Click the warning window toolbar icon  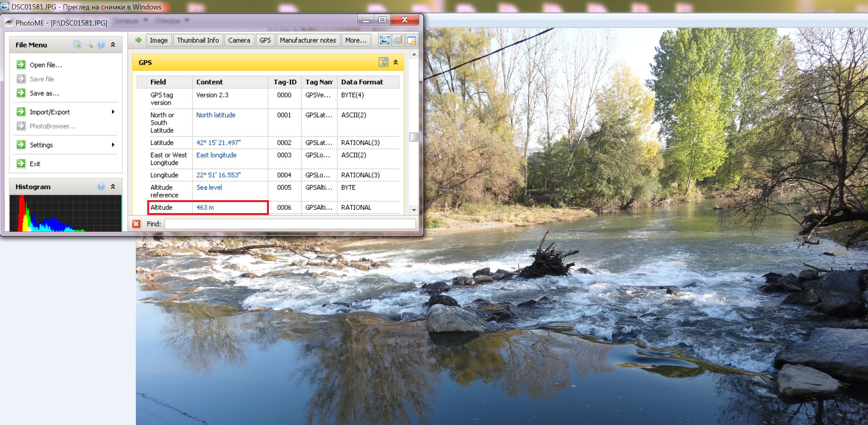pos(411,40)
